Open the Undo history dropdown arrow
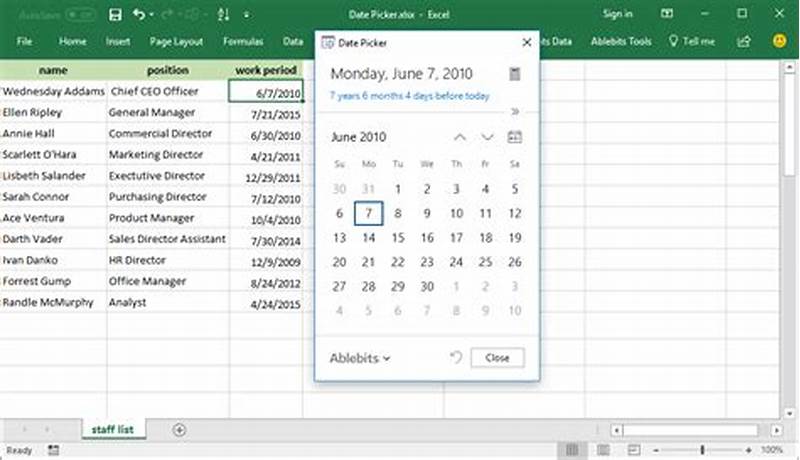 point(152,15)
